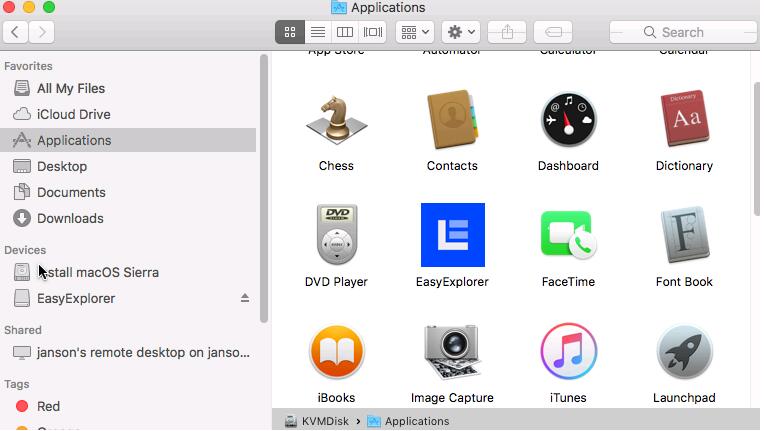Open the gear Action menu
Viewport: 764px width, 431px height.
[461, 32]
